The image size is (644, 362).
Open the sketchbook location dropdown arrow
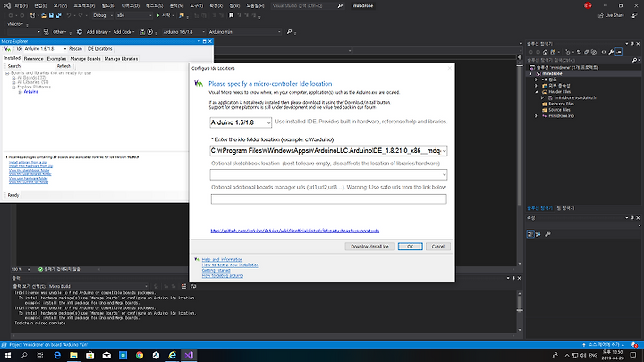click(444, 175)
